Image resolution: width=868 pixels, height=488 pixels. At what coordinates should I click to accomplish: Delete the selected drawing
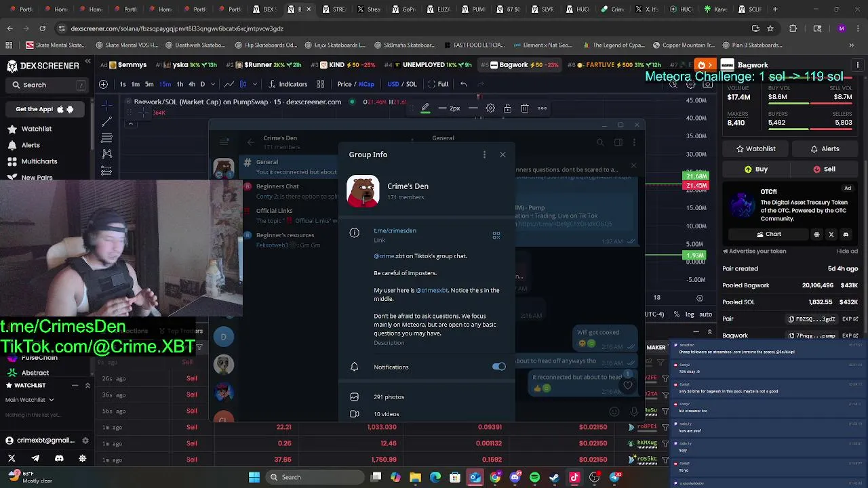tap(525, 108)
